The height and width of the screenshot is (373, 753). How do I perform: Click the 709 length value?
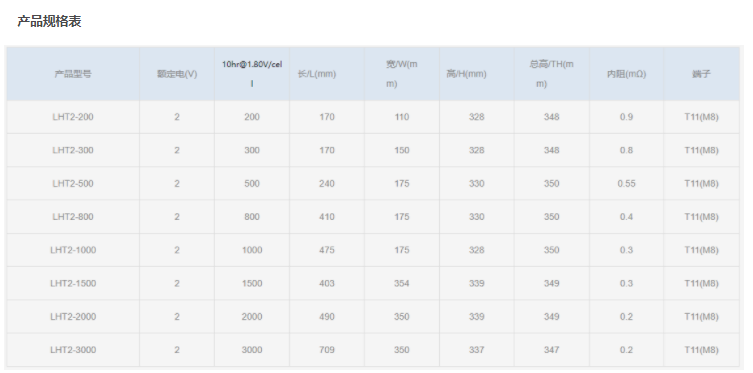coord(327,349)
